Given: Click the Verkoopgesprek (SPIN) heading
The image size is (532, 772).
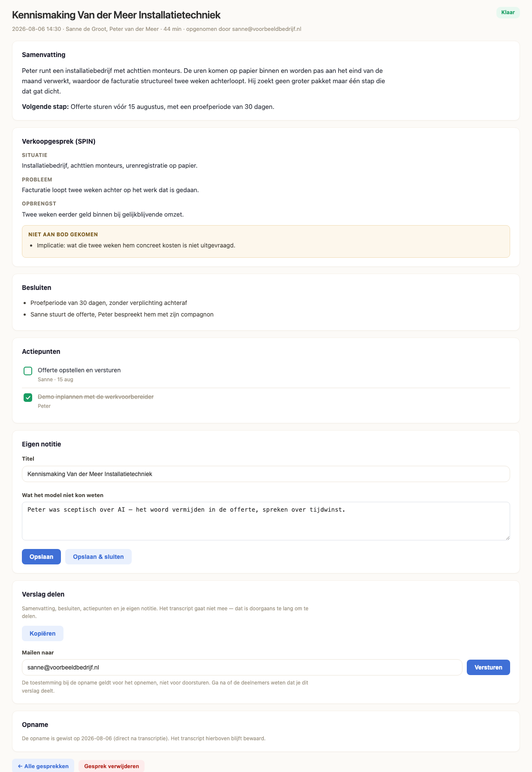Looking at the screenshot, I should 59,142.
